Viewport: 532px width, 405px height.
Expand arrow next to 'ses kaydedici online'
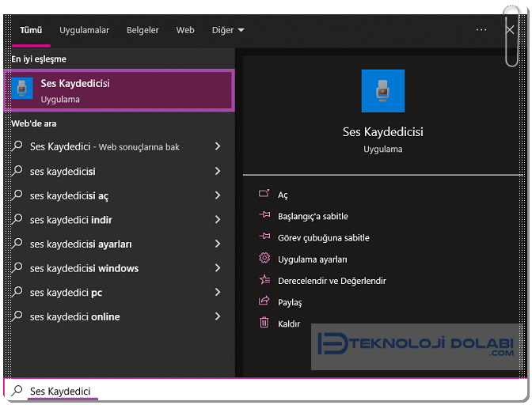pos(218,316)
